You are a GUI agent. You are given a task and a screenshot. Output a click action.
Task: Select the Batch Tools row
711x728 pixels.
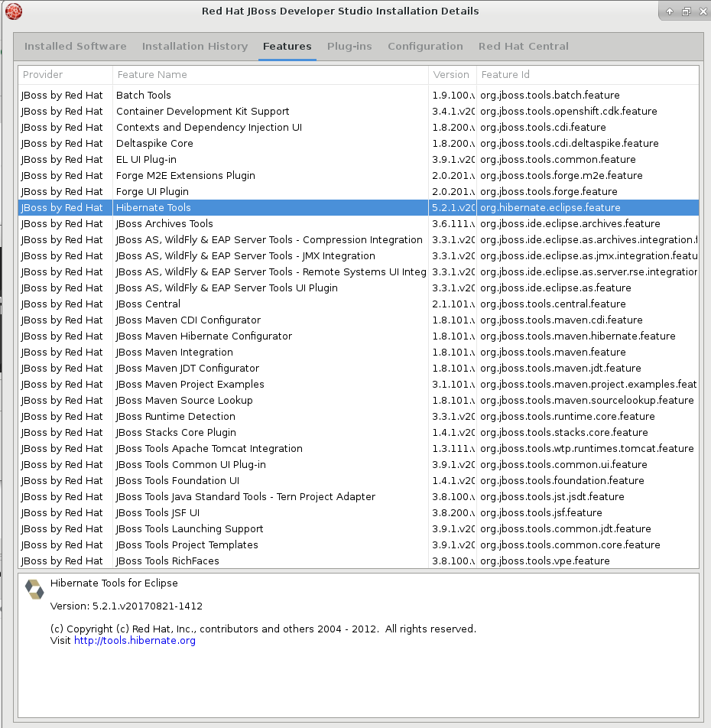(359, 95)
